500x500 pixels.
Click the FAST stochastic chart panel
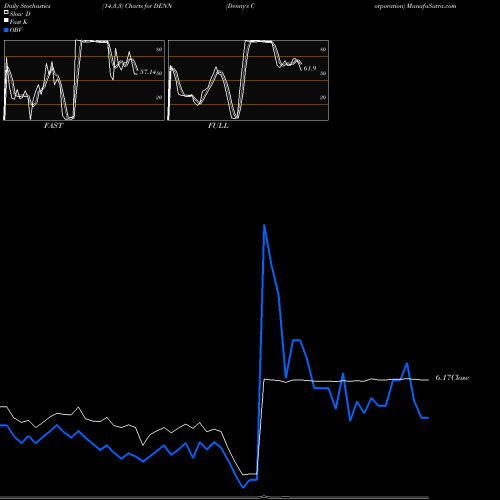[84, 80]
